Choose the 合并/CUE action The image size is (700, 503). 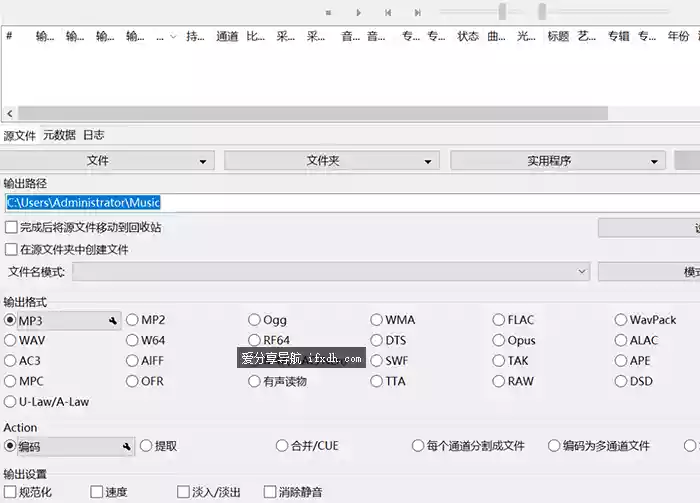[283, 446]
